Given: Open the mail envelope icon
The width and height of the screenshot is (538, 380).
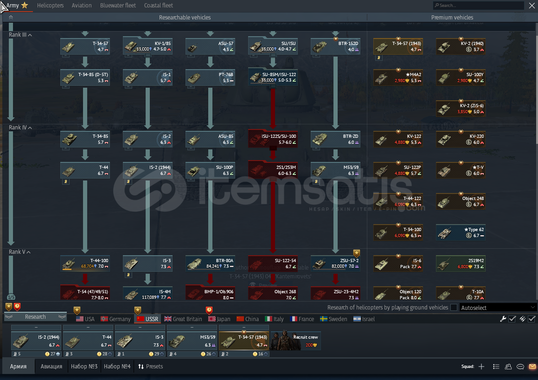Looking at the screenshot, I should click(x=533, y=367).
